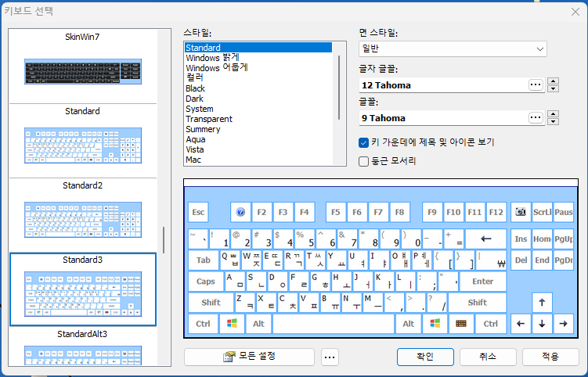Image resolution: width=588 pixels, height=377 pixels.
Task: Choose the Mac style entry
Action: 258,160
